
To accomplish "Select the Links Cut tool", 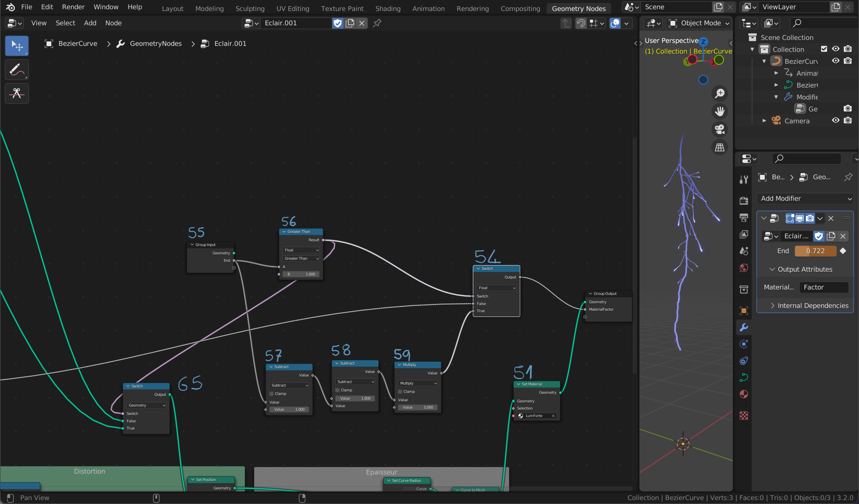I will (x=16, y=93).
